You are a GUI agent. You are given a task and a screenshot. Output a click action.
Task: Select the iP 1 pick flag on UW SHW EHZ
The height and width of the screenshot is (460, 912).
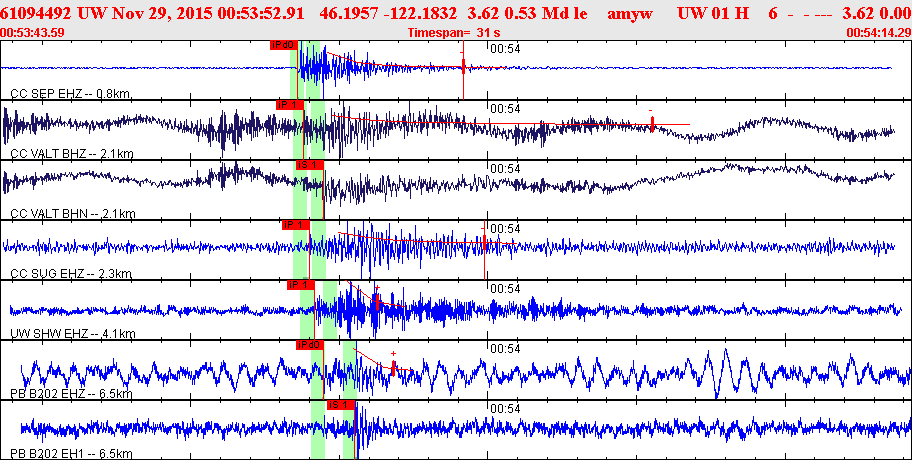(301, 284)
